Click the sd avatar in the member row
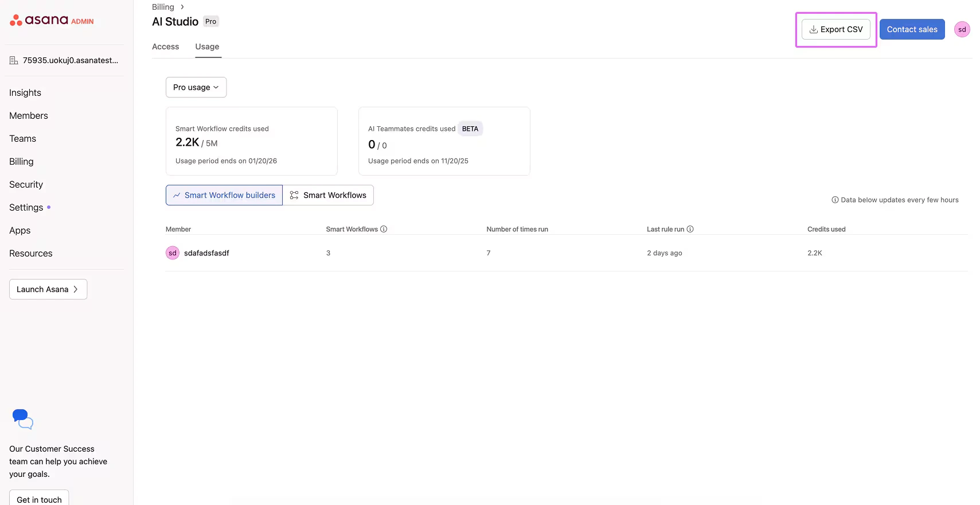This screenshot has height=505, width=980. coord(172,252)
